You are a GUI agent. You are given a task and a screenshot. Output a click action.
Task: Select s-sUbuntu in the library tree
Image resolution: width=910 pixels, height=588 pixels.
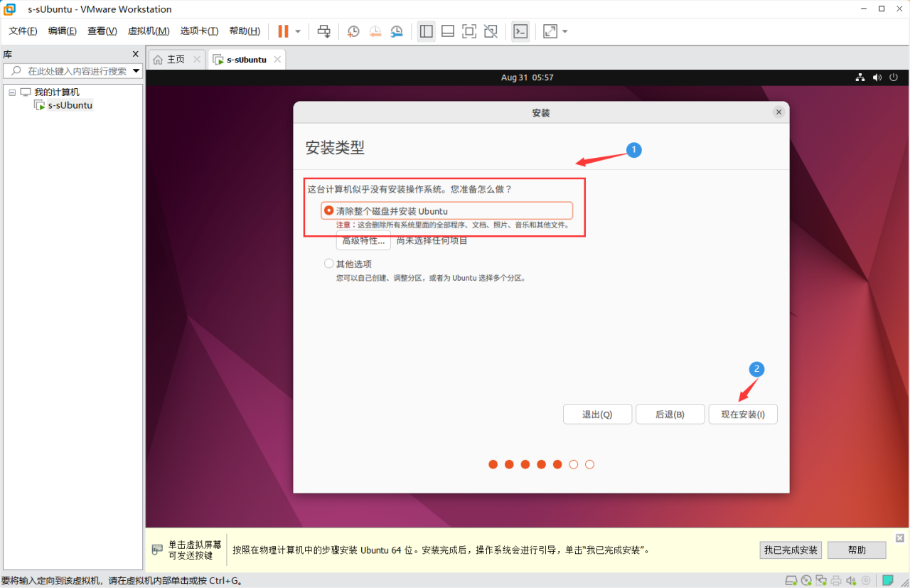[x=70, y=105]
